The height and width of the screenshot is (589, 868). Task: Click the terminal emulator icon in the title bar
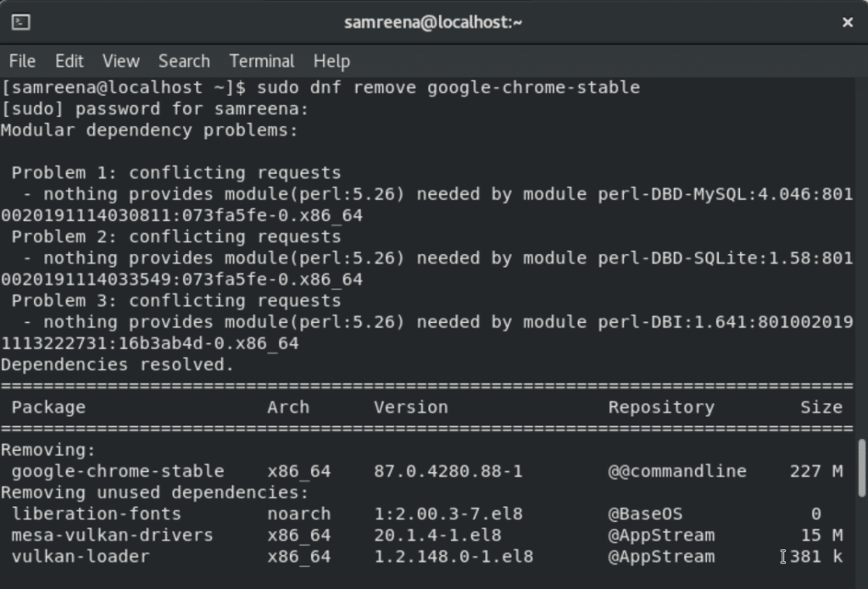click(x=20, y=22)
